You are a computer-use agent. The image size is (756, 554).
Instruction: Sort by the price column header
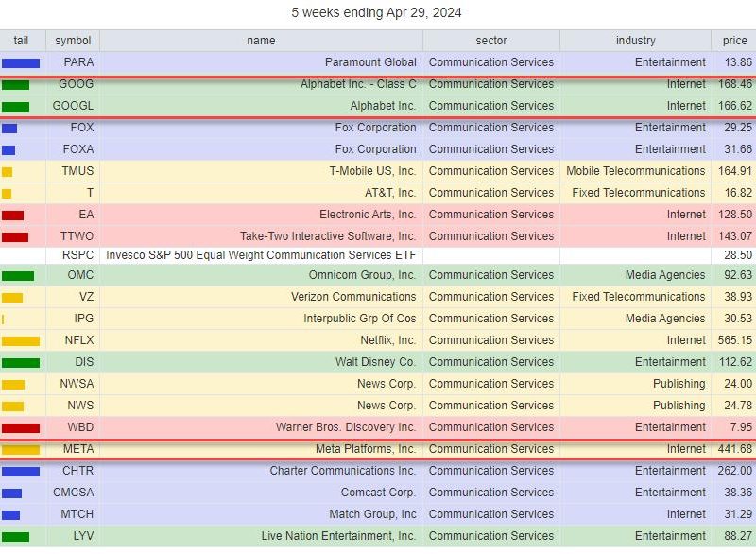(734, 41)
